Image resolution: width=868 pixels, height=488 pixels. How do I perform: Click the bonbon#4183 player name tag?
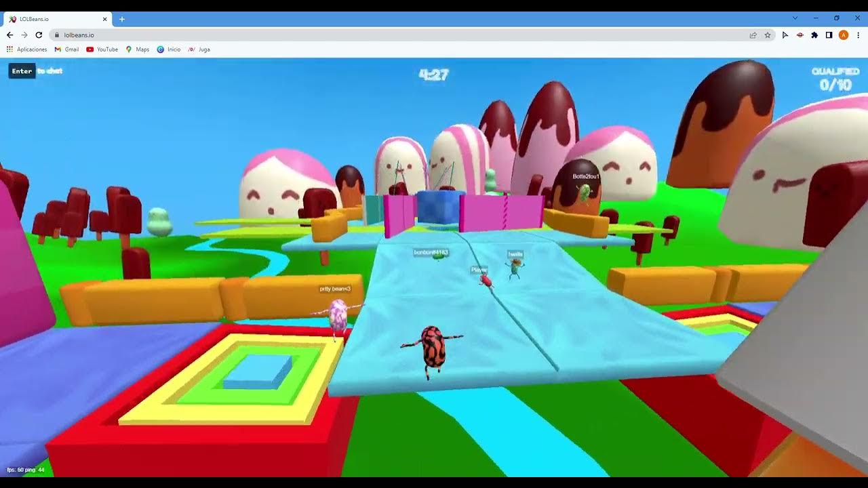point(431,252)
